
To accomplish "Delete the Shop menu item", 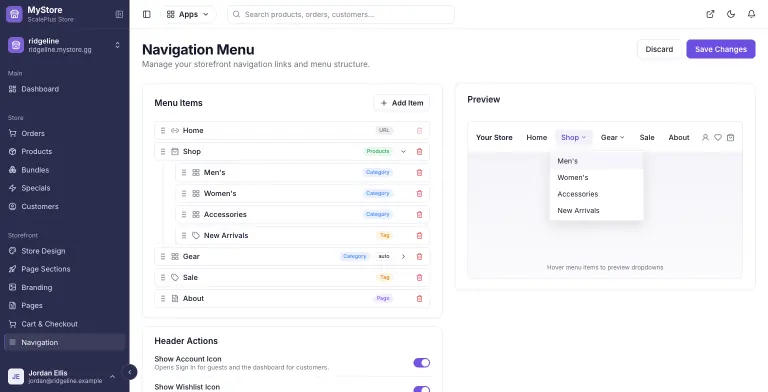I will (419, 151).
